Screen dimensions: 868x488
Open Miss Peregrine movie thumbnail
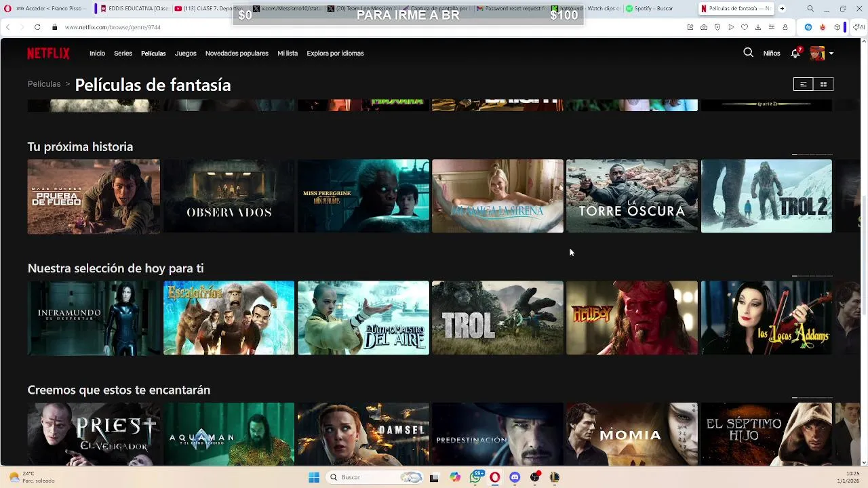[363, 197]
